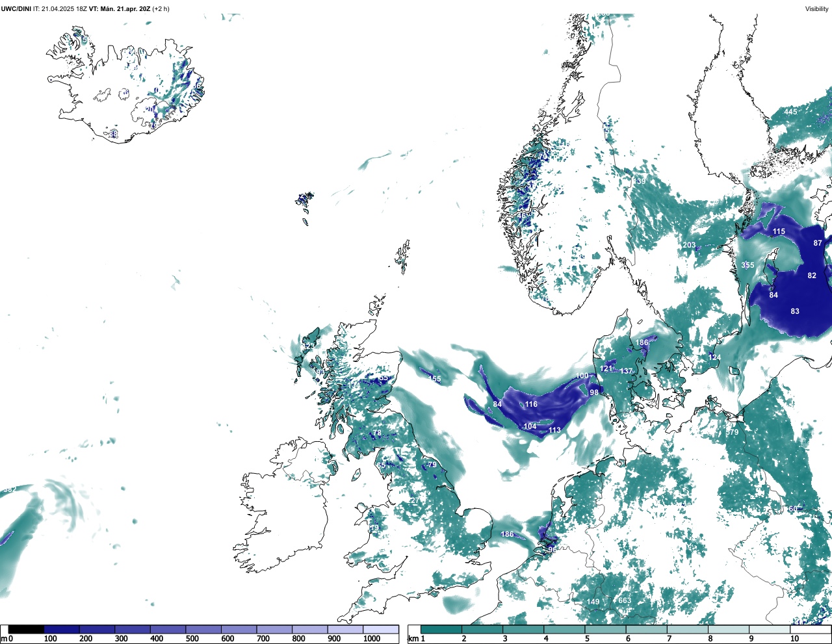Click the '87' visibility value

tap(818, 243)
